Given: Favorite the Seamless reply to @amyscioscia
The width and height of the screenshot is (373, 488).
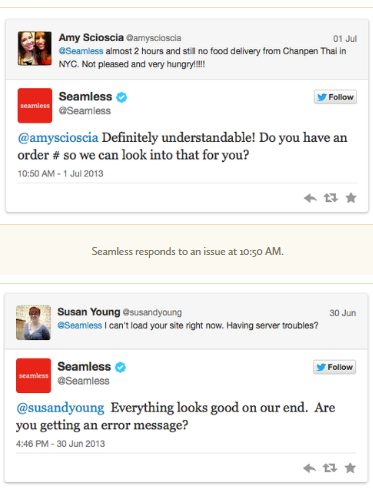Looking at the screenshot, I should point(351,198).
